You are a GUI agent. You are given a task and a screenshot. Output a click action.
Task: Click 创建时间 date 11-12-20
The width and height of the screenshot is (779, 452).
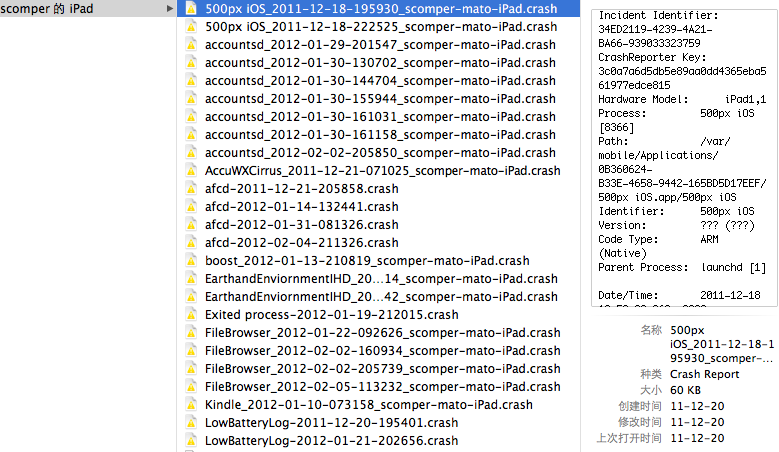point(697,406)
